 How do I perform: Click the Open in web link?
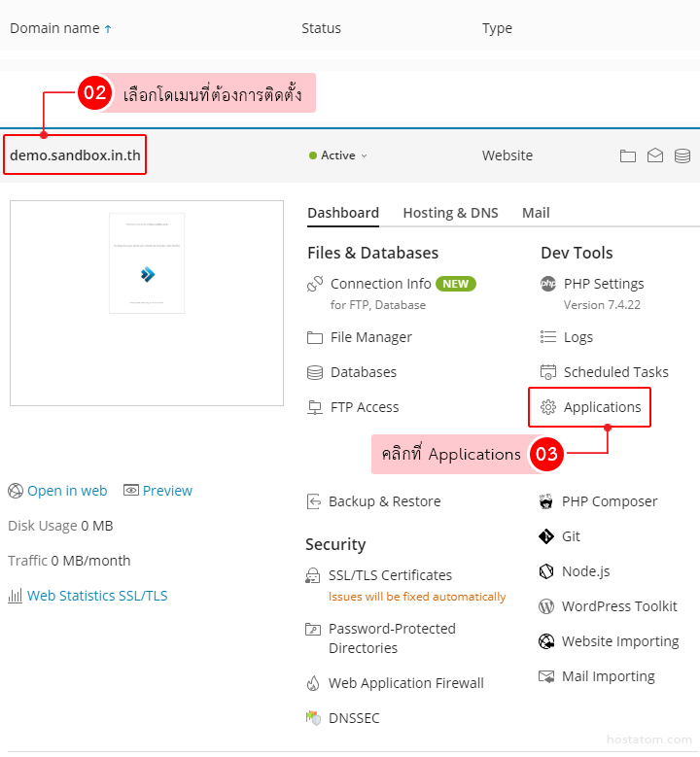click(x=67, y=491)
